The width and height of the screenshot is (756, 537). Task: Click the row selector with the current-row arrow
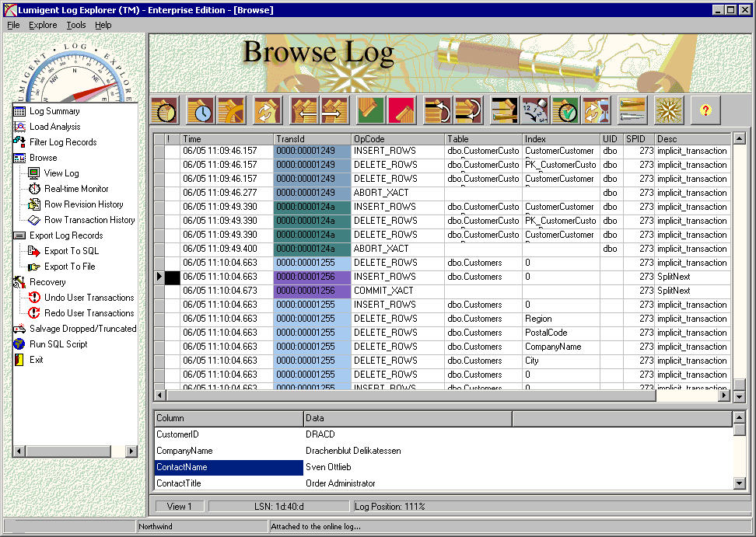click(x=159, y=277)
